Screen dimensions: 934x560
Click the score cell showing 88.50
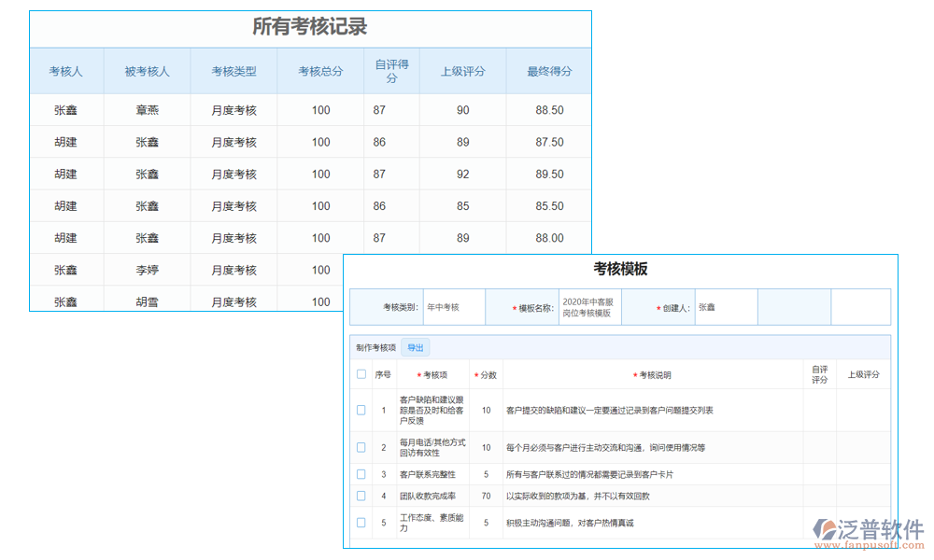pyautogui.click(x=548, y=109)
